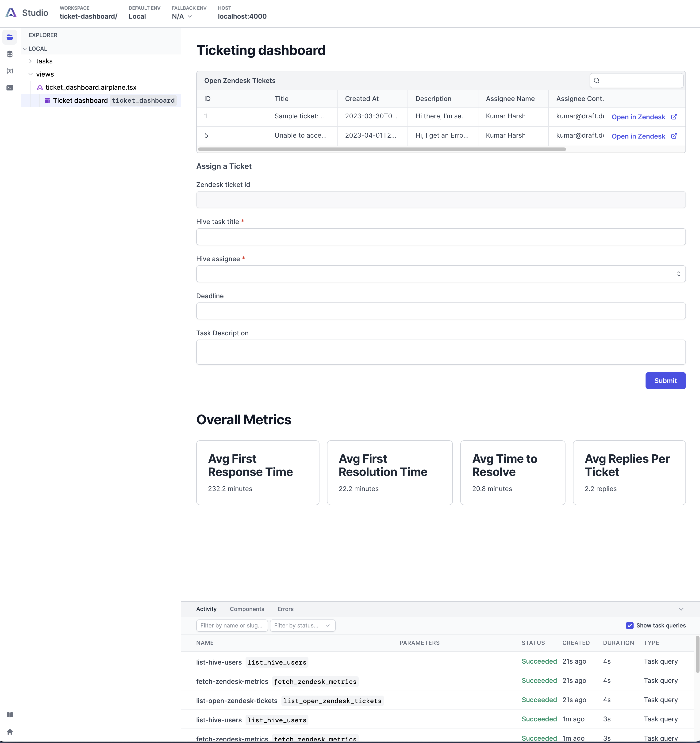
Task: Open the file explorer sidebar icon
Action: click(x=10, y=37)
